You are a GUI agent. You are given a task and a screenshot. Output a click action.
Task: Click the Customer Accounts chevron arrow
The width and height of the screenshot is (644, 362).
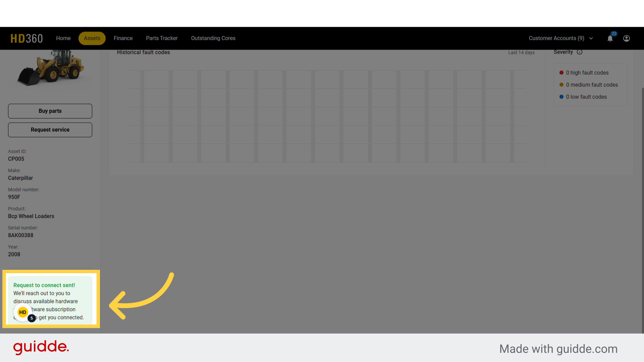pos(591,38)
